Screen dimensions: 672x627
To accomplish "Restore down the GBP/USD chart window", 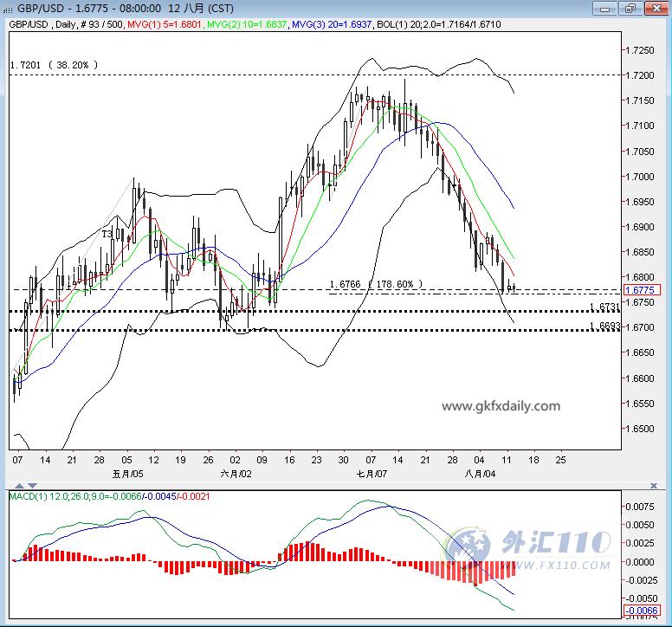I will 630,9.
